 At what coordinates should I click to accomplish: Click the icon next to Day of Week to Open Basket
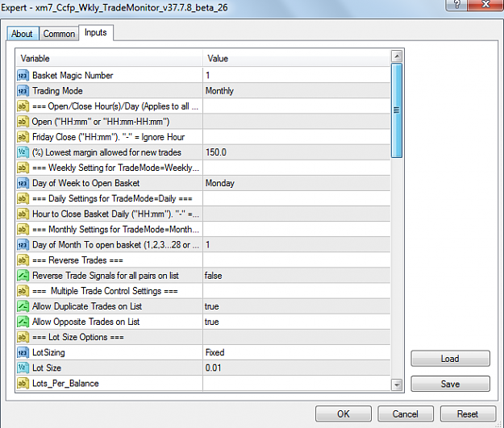[x=23, y=183]
